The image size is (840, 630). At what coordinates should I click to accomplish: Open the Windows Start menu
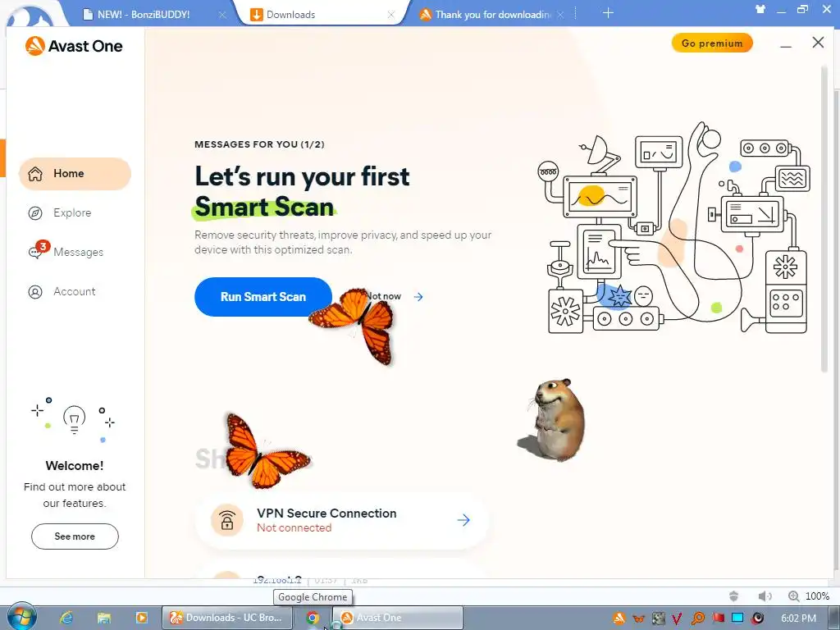click(22, 617)
